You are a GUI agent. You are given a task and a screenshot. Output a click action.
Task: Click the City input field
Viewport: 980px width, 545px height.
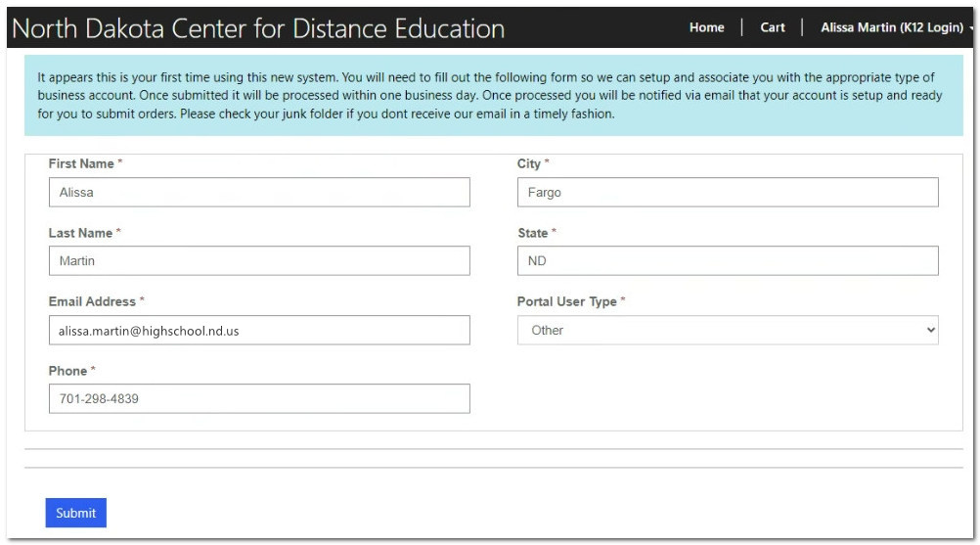pyautogui.click(x=728, y=192)
